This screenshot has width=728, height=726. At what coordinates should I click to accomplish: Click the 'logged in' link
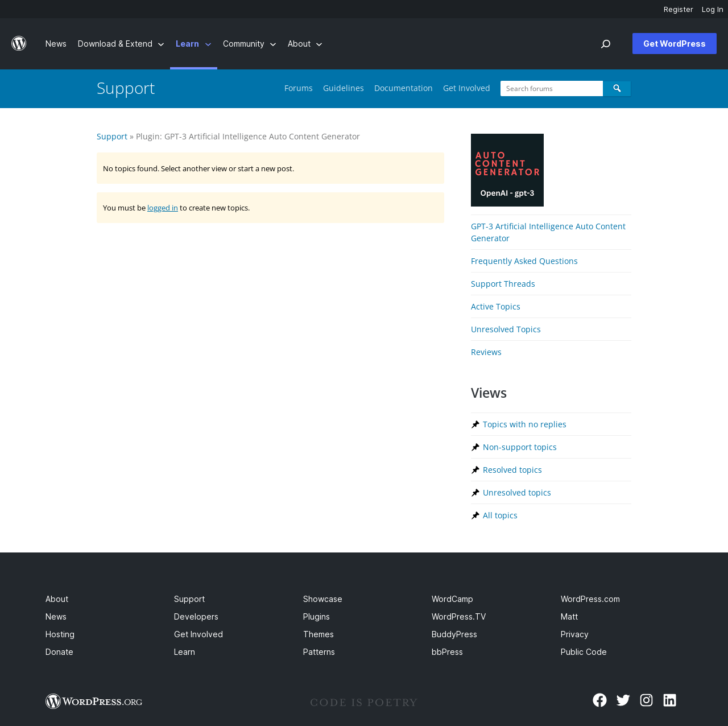click(x=163, y=208)
